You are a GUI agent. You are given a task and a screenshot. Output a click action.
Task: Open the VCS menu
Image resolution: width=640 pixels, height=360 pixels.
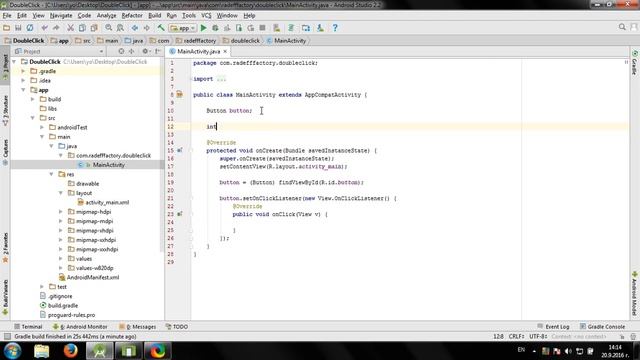[x=206, y=16]
